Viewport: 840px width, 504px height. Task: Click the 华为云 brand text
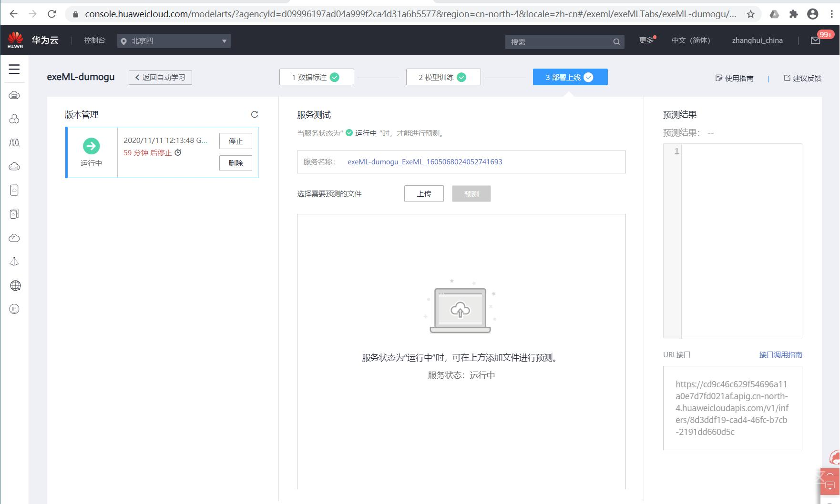(45, 40)
